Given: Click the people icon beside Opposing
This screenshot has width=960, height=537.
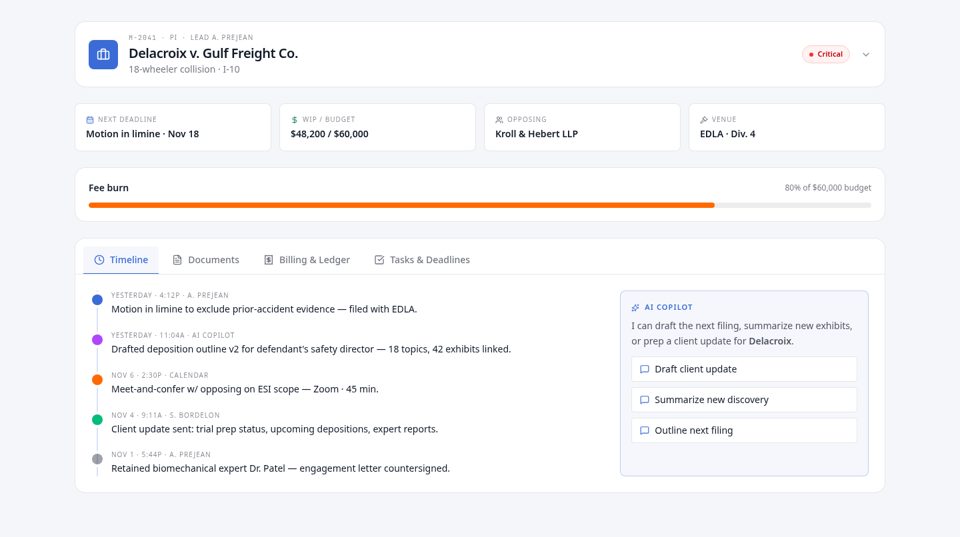Looking at the screenshot, I should (x=499, y=120).
